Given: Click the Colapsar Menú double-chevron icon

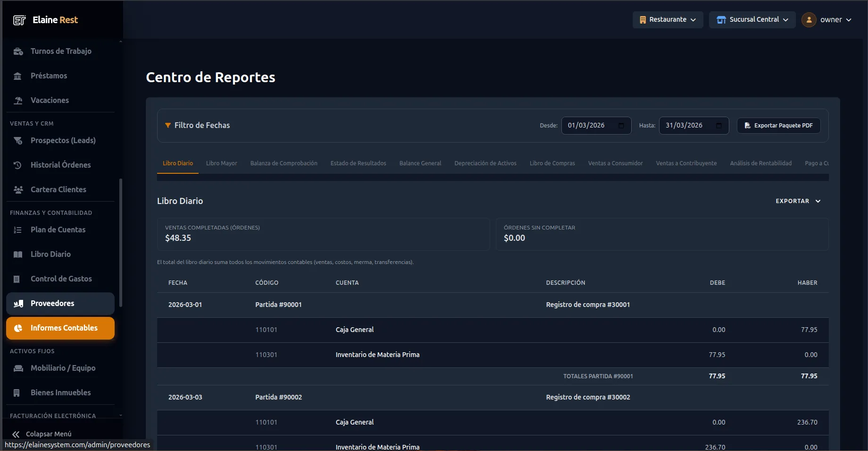Looking at the screenshot, I should point(16,434).
